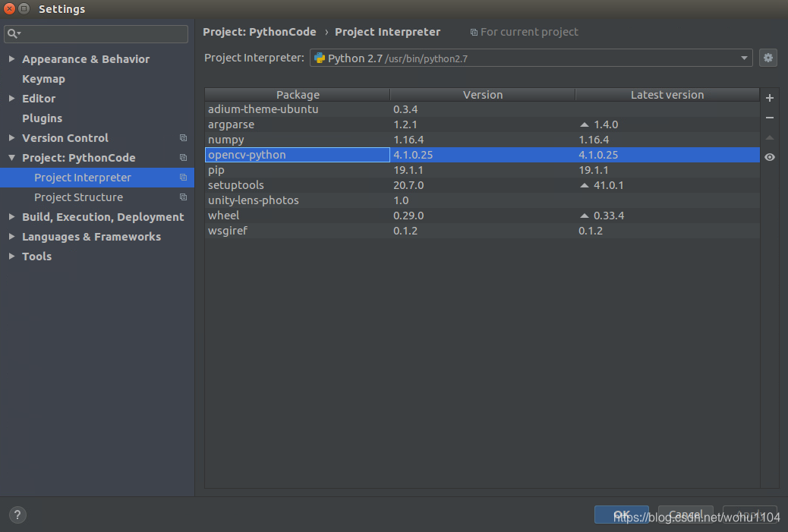Expand Version Control section arrow

11,137
